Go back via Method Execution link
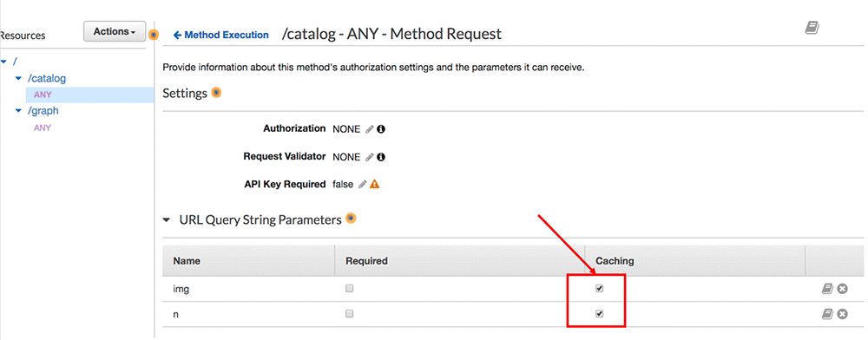Viewport: 868px width, 340px height. point(220,35)
